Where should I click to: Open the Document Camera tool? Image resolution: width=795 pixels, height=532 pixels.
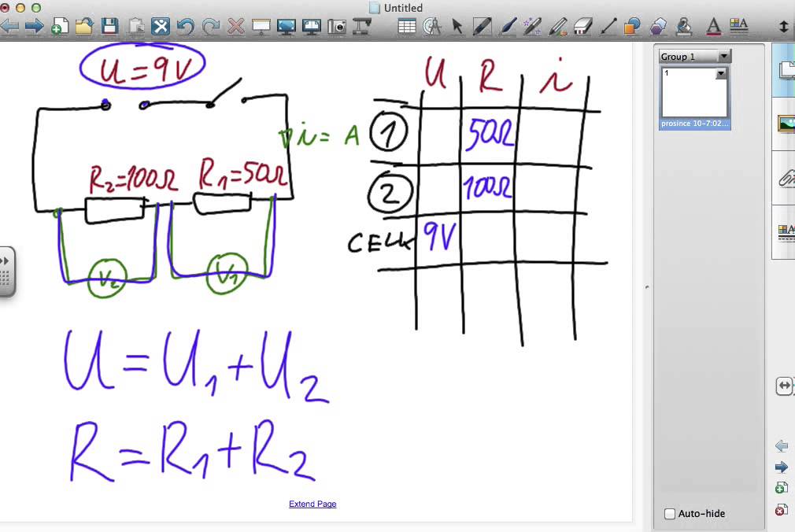point(362,26)
